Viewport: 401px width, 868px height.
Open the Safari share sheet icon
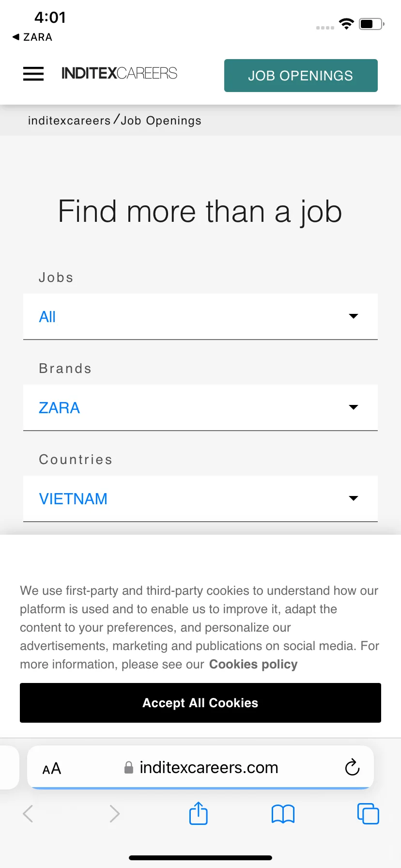pyautogui.click(x=198, y=813)
